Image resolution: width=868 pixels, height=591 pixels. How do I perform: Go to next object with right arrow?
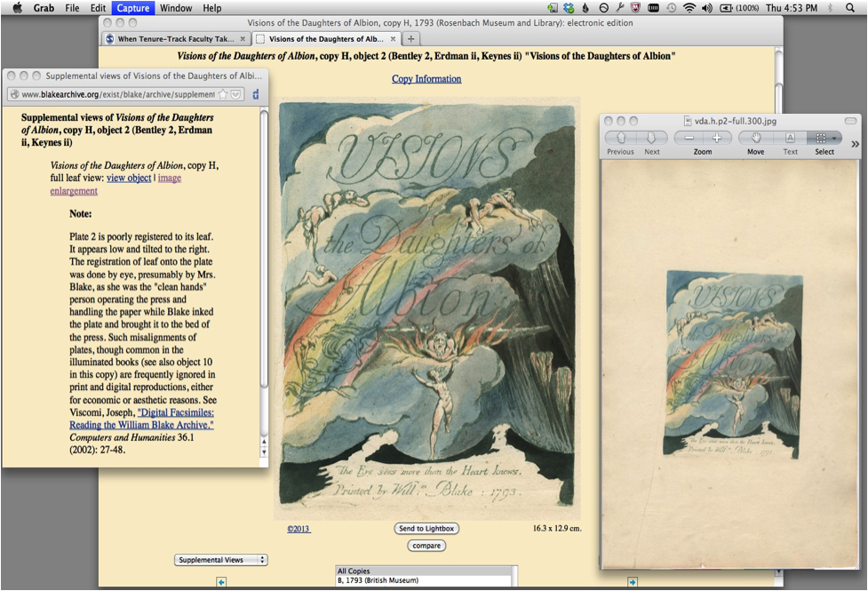click(x=633, y=581)
